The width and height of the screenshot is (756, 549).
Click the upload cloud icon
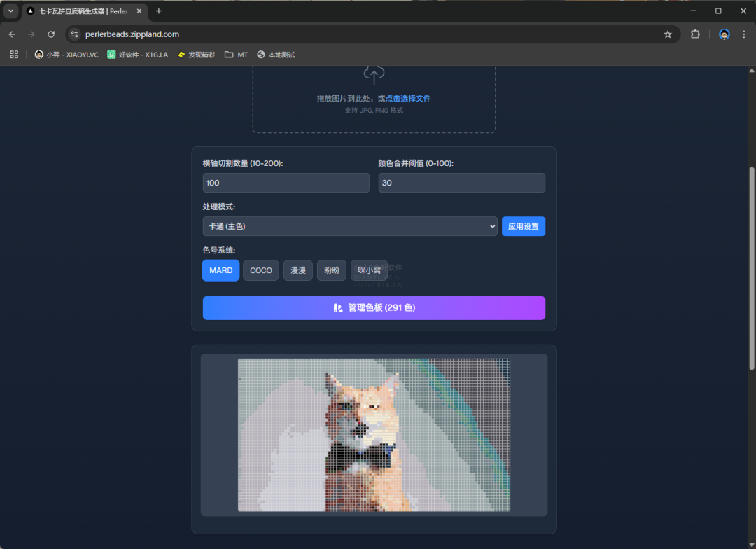pos(374,74)
